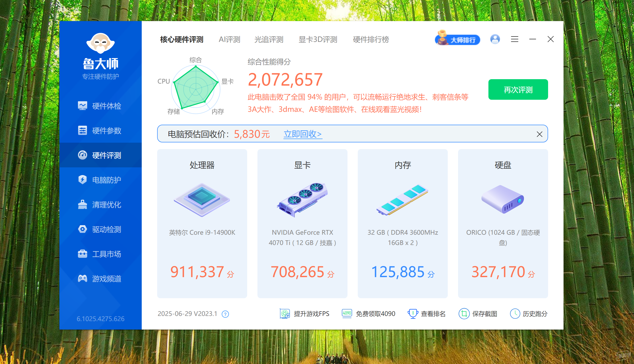Open the 查看排名 link
Viewport: 634px width, 364px height.
[x=433, y=314]
